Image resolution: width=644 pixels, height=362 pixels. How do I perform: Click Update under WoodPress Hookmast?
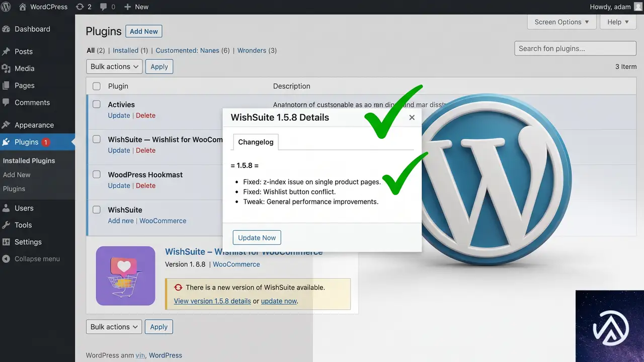pyautogui.click(x=119, y=186)
